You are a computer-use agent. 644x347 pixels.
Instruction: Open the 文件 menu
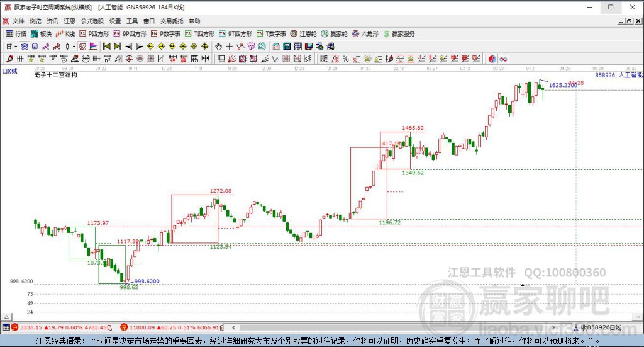18,21
